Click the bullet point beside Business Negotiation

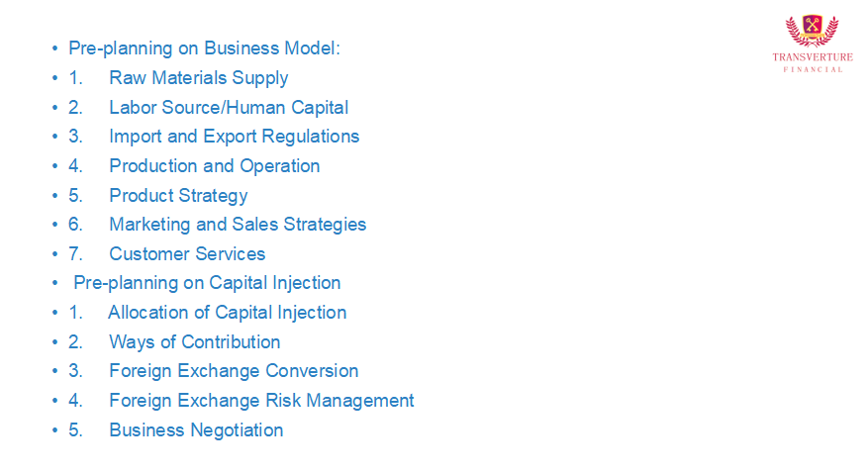click(55, 430)
